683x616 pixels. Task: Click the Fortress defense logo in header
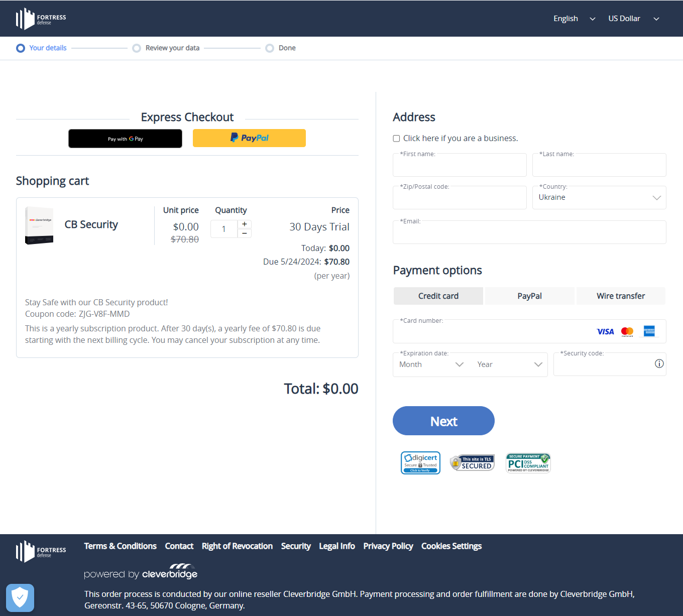(41, 19)
